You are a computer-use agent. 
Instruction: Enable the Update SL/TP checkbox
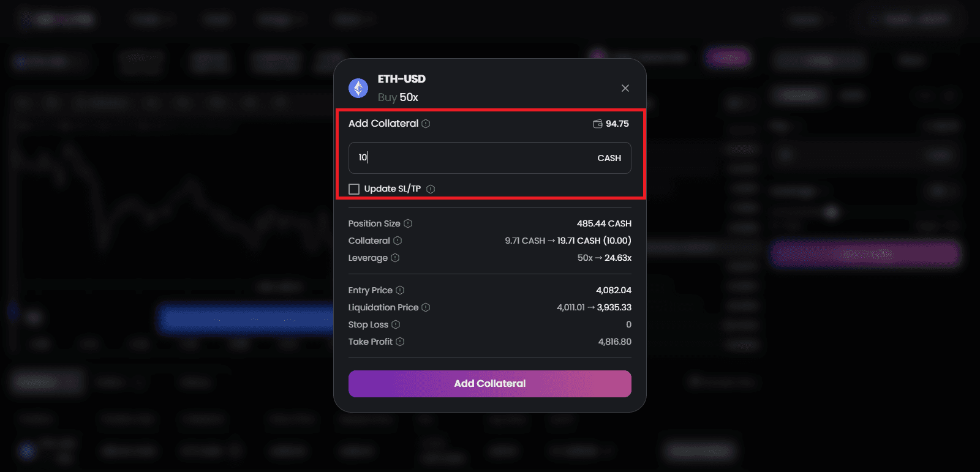[354, 189]
